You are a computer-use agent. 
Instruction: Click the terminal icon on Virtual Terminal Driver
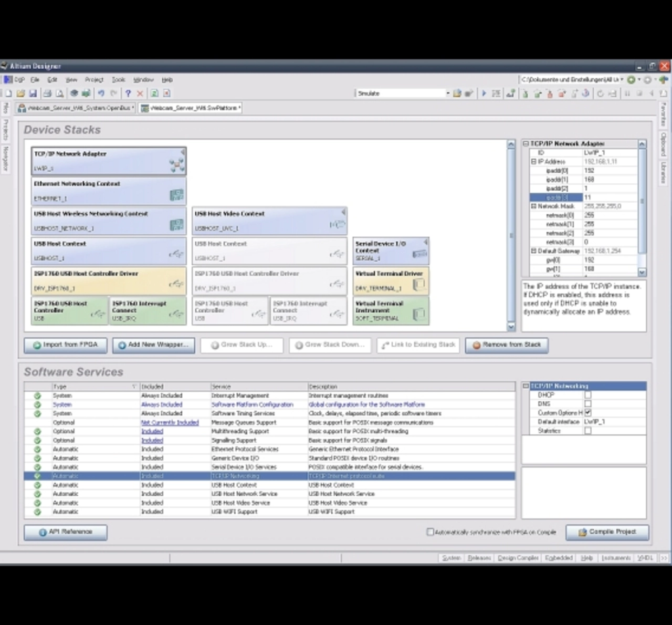pos(419,284)
